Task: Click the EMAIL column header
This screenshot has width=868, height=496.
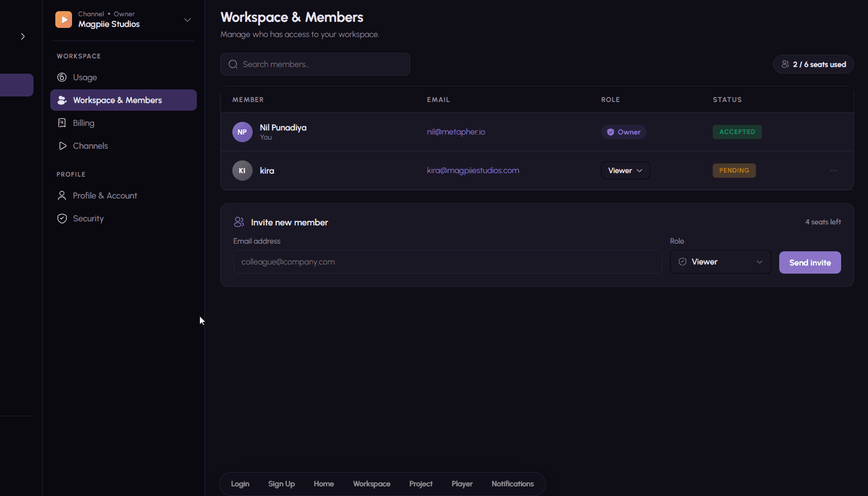Action: tap(438, 100)
